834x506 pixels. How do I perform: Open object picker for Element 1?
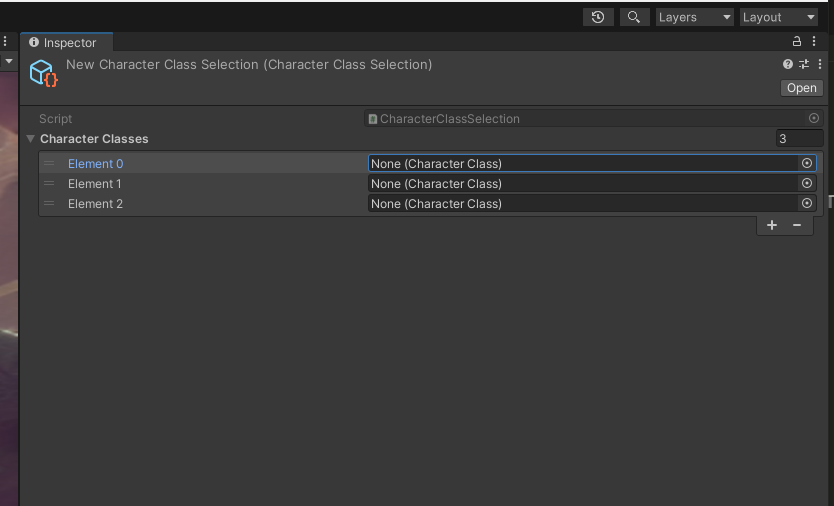807,183
